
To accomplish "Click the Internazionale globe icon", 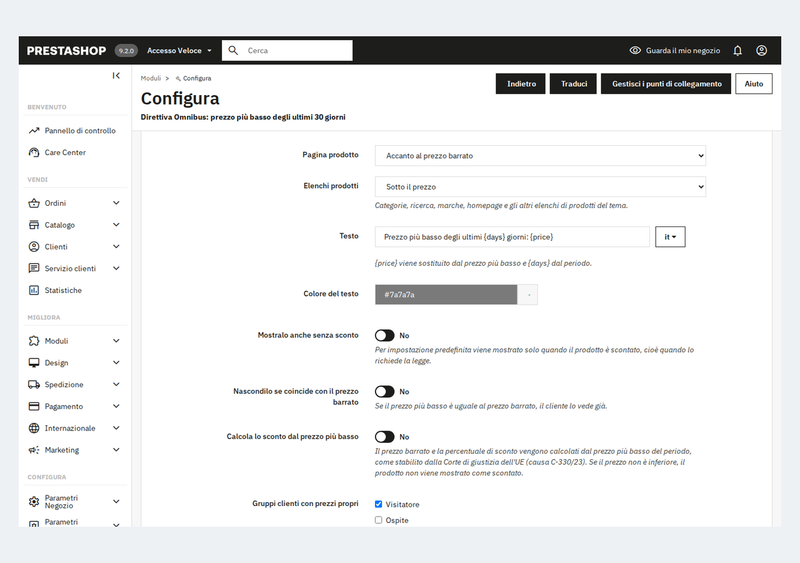I will tap(34, 428).
